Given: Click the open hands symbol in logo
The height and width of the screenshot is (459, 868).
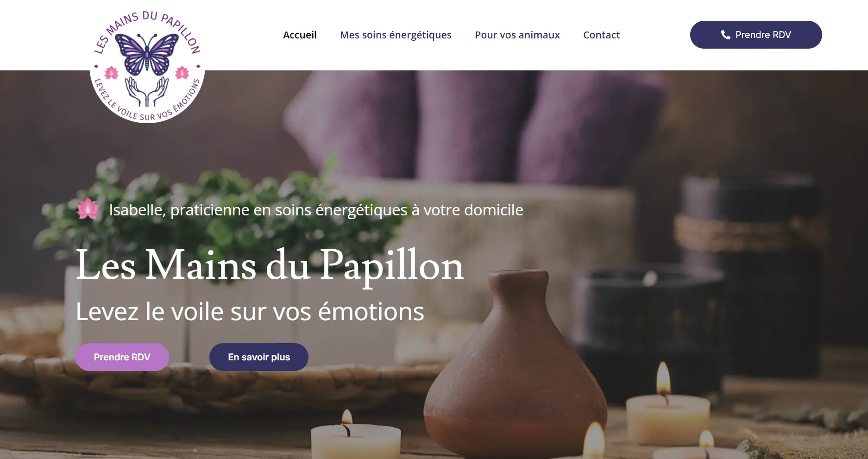Looking at the screenshot, I should point(147,92).
